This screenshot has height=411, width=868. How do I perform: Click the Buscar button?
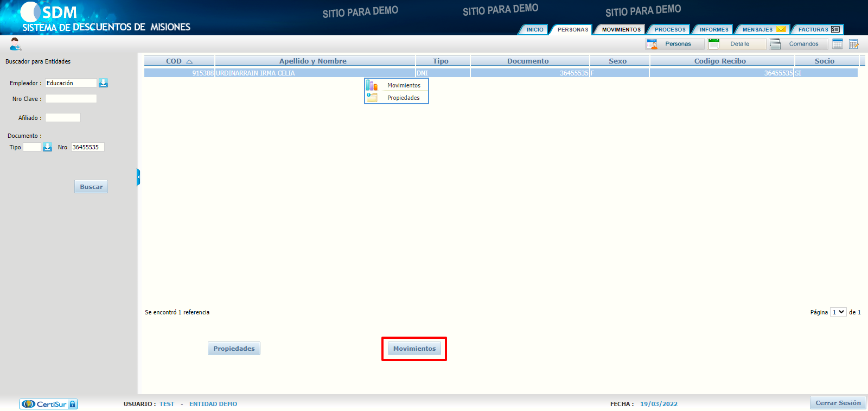click(x=91, y=187)
